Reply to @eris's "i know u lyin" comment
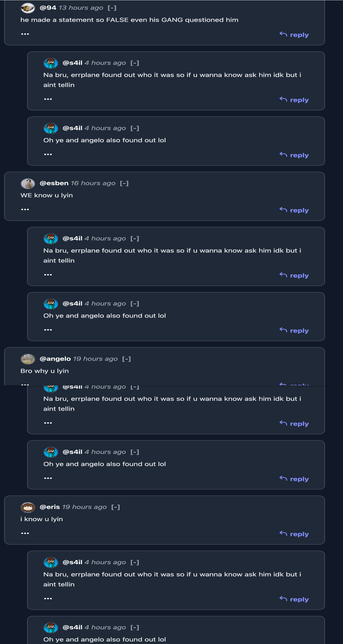Screen dimensions: 343x644 click(x=294, y=534)
